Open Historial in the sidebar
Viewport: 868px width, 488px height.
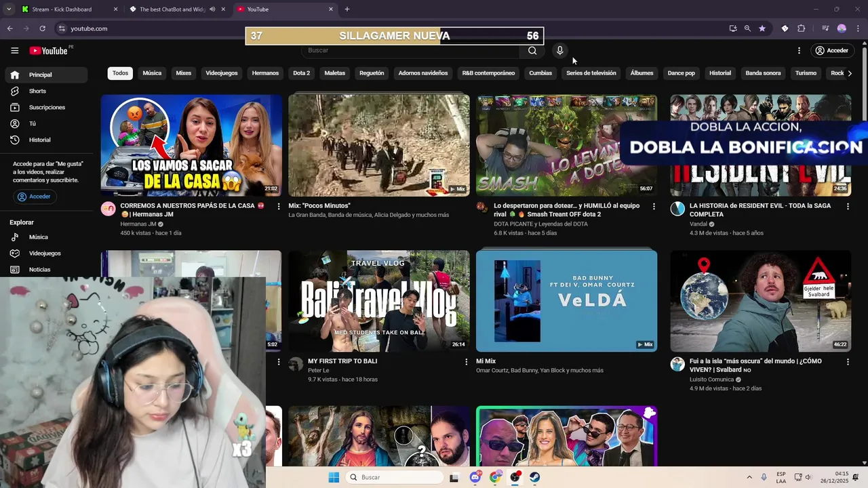pos(46,140)
